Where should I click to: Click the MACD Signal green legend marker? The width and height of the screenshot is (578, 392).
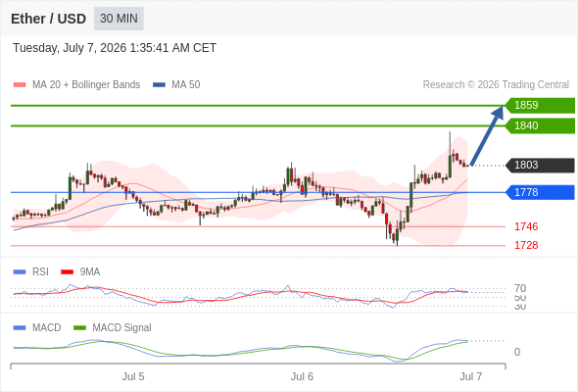point(79,327)
